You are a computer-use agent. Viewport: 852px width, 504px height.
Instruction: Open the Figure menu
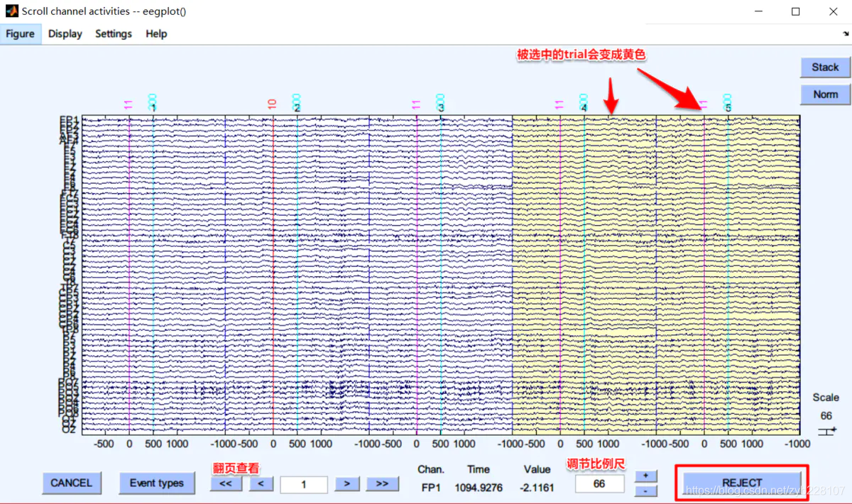click(x=21, y=33)
